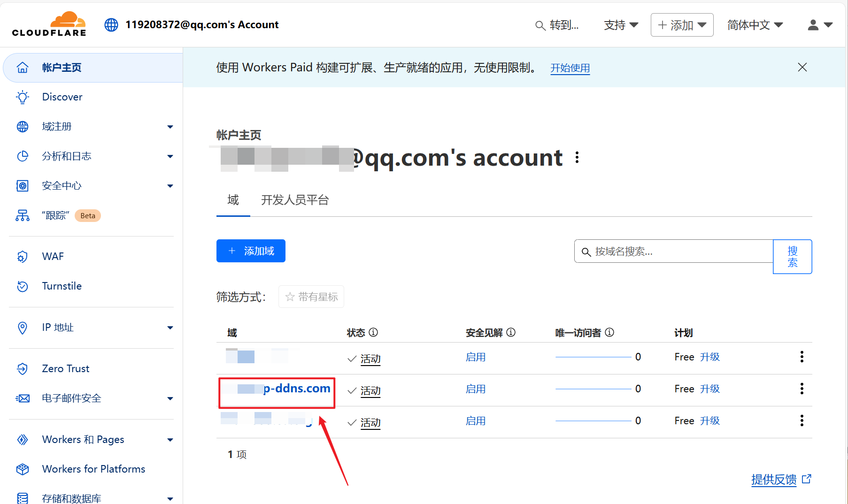Click the Workers for Platforms cube icon
This screenshot has height=504, width=848.
23,469
